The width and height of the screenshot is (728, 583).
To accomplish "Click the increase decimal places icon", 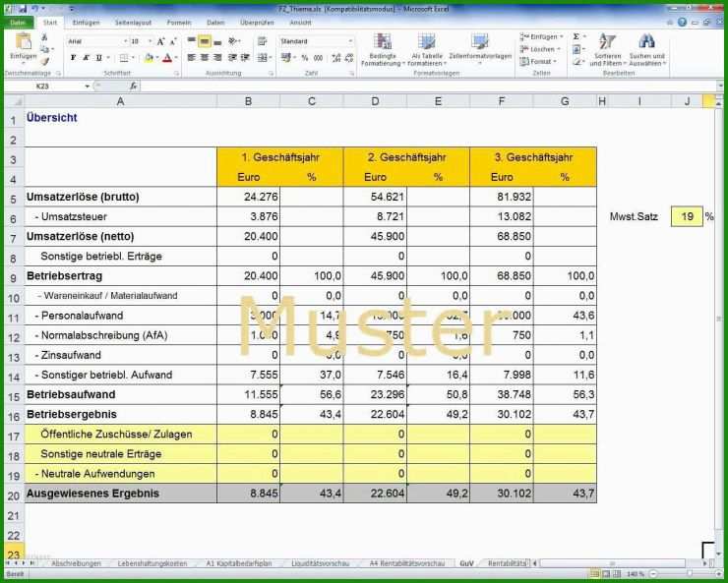I will (336, 57).
